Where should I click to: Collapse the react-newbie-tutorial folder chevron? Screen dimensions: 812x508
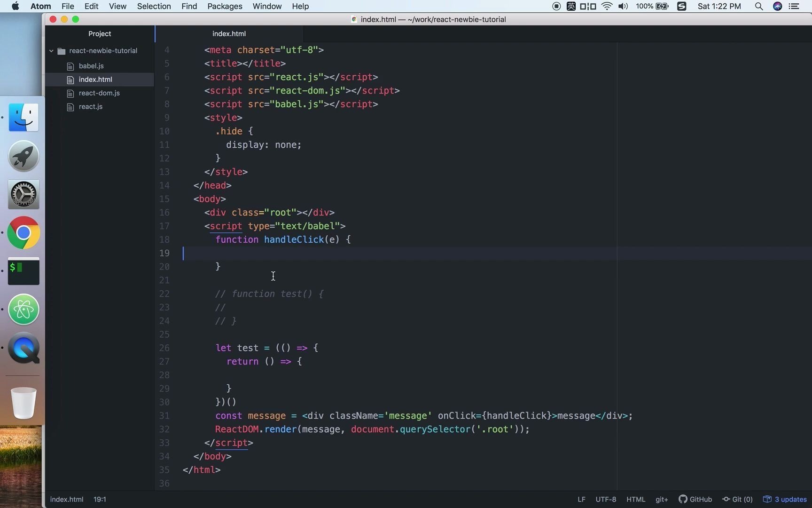[x=51, y=51]
